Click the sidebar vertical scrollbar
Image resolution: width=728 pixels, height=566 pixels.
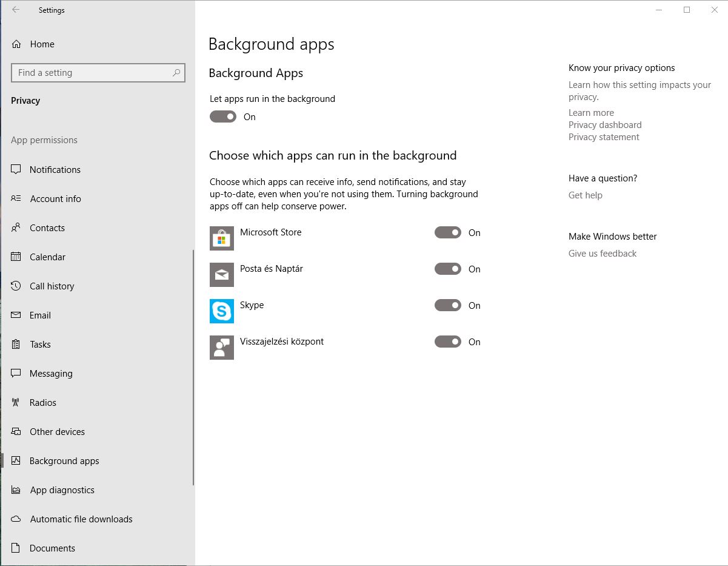tap(193, 367)
